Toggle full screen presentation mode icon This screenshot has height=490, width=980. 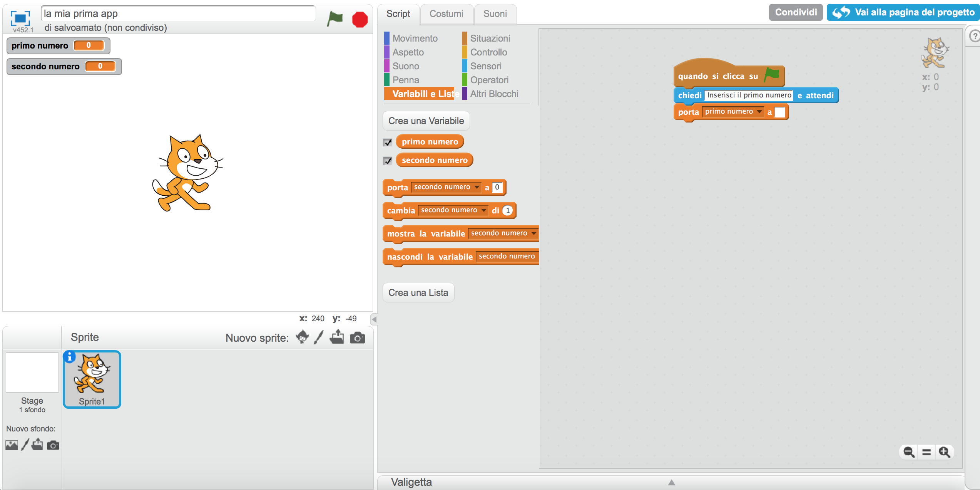pos(20,18)
